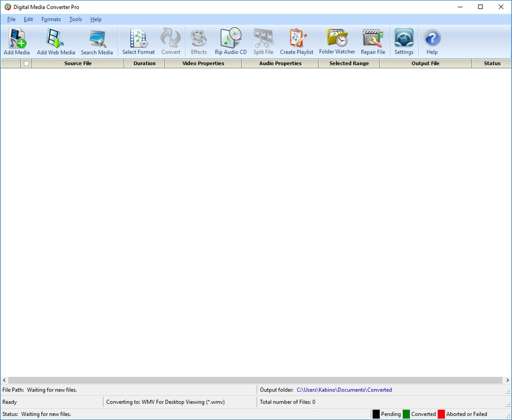
Task: Click the red Aborted or Failed swatch
Action: click(x=441, y=414)
